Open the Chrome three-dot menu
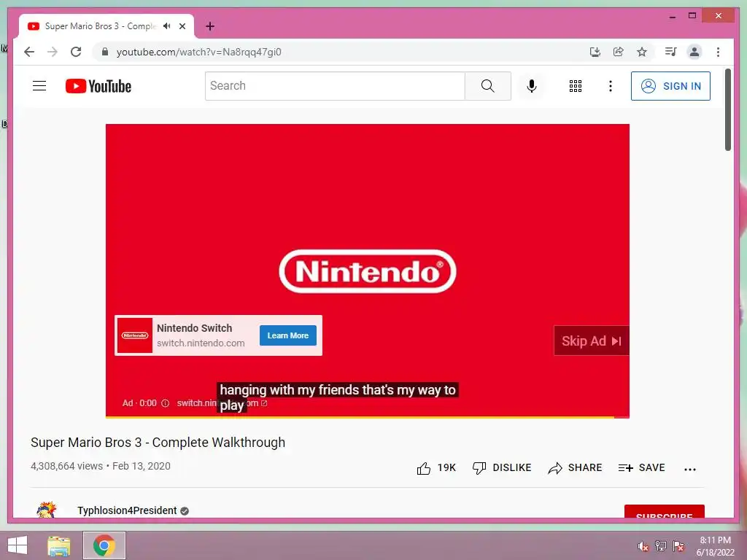 (718, 52)
